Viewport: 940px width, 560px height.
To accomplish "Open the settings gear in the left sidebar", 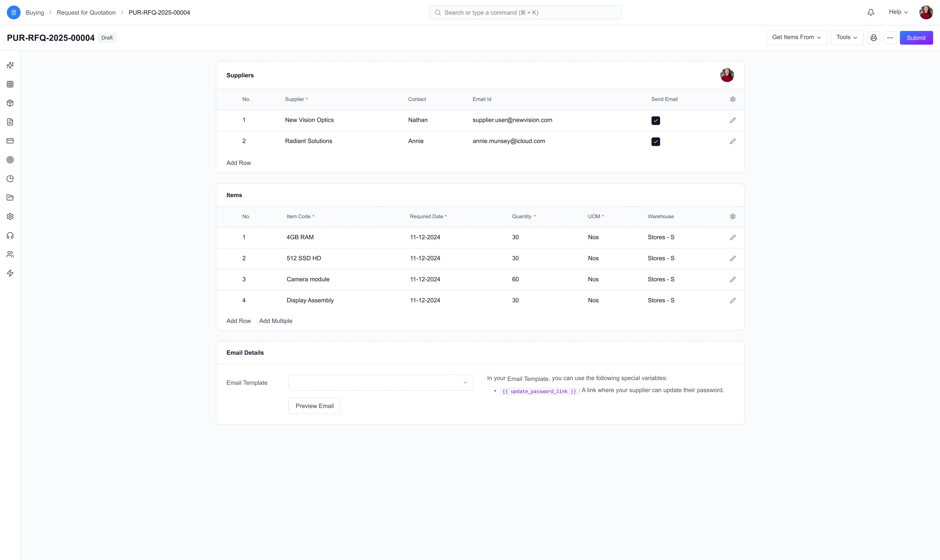I will (10, 216).
